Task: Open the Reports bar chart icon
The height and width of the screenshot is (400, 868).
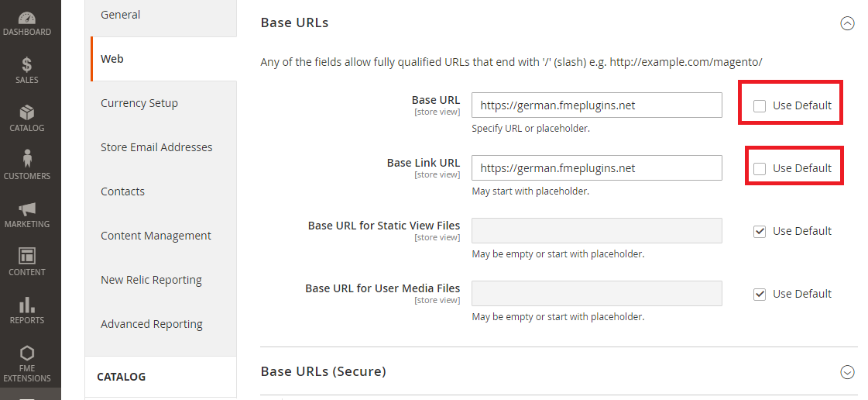Action: (x=27, y=305)
